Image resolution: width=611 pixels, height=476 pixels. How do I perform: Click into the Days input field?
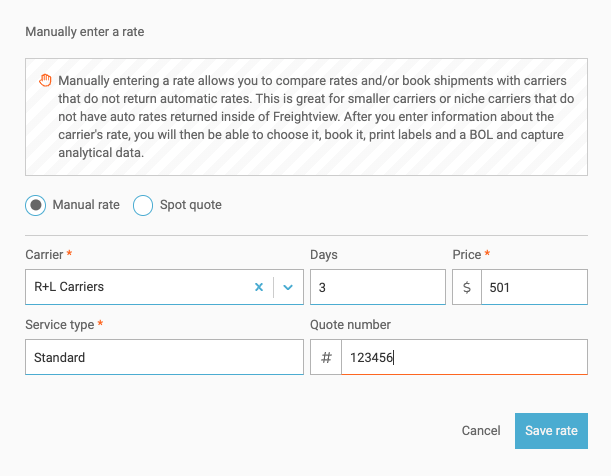pos(377,287)
